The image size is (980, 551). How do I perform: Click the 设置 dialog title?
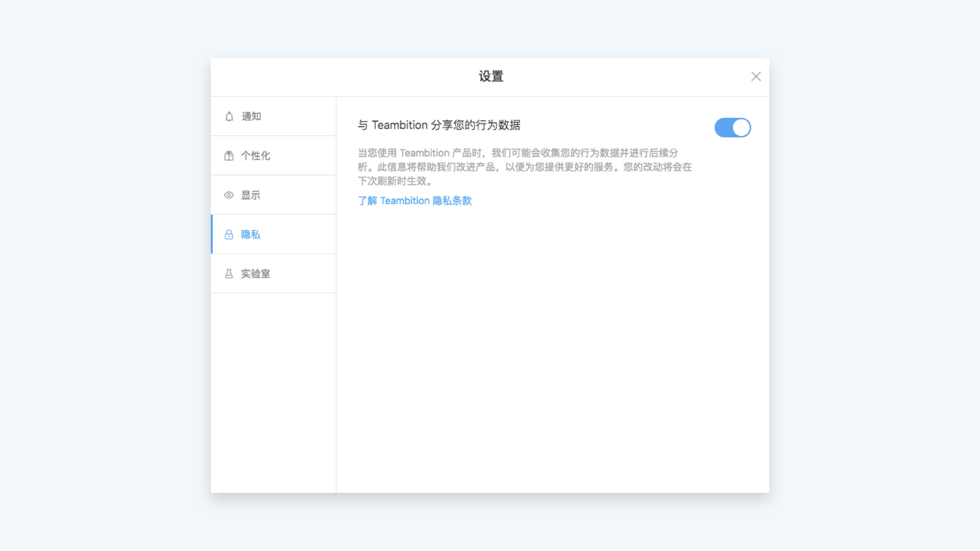[491, 77]
